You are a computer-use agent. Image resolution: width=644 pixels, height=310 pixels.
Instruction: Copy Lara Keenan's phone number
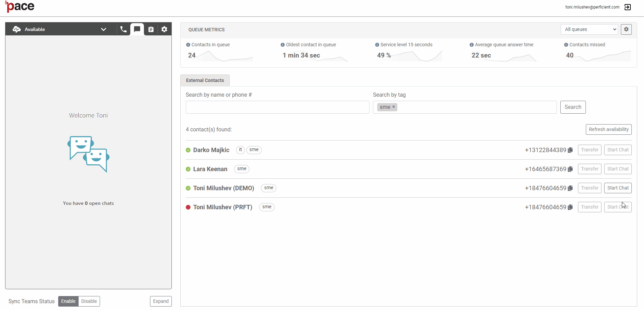tap(571, 169)
